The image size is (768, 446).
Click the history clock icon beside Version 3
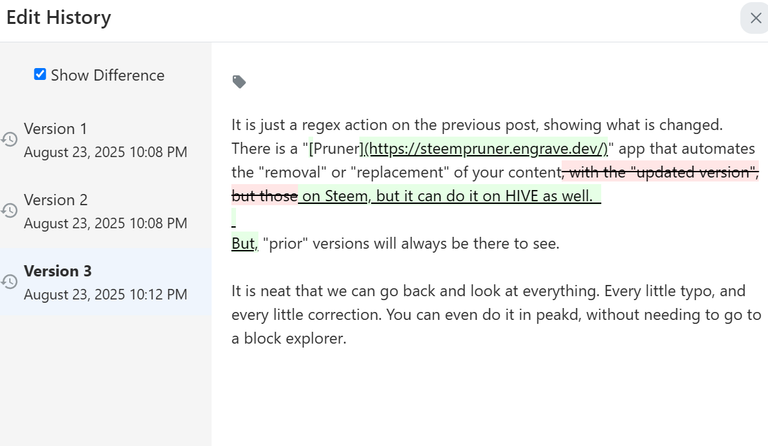pos(9,282)
